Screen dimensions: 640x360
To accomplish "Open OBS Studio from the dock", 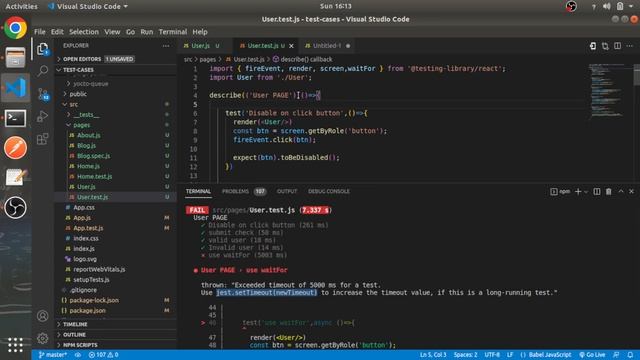I will click(16, 208).
